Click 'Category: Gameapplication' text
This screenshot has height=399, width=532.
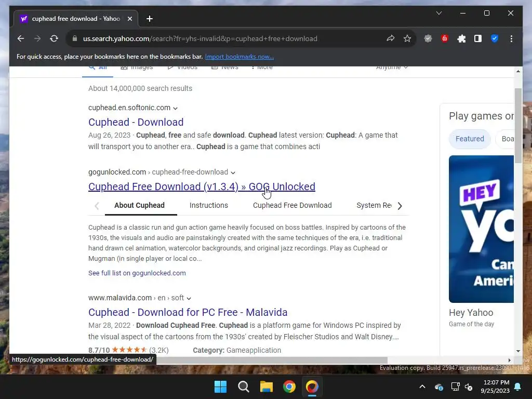pos(237,350)
